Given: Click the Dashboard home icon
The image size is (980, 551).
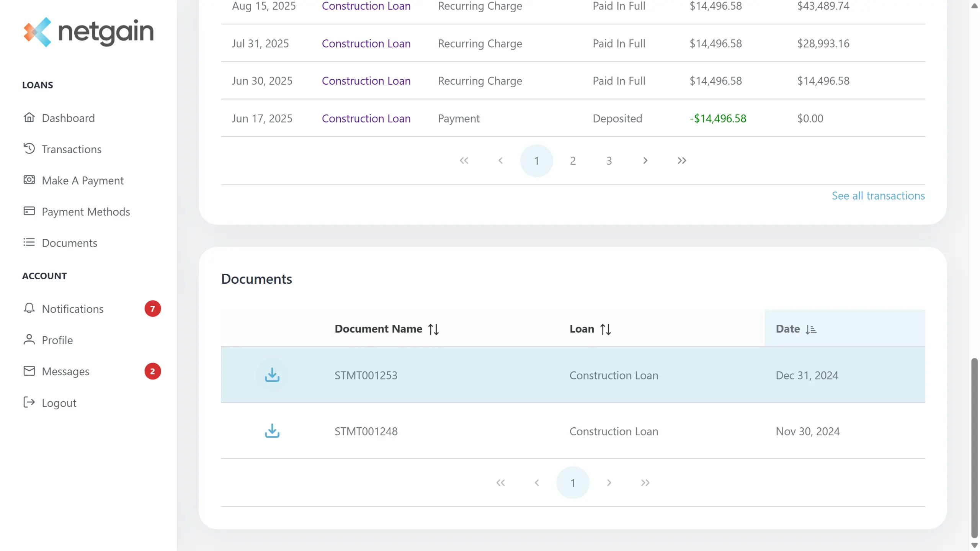Looking at the screenshot, I should click(x=29, y=118).
